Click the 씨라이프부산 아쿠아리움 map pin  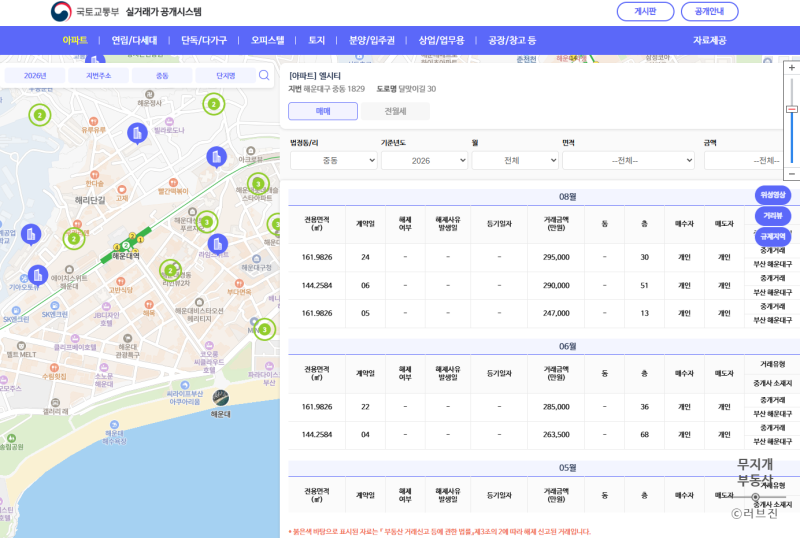(x=185, y=385)
